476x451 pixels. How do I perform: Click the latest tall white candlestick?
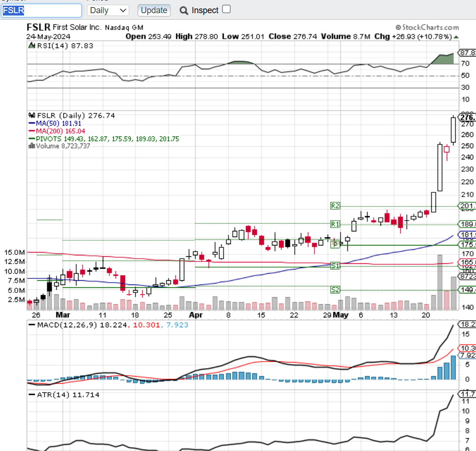pos(453,130)
